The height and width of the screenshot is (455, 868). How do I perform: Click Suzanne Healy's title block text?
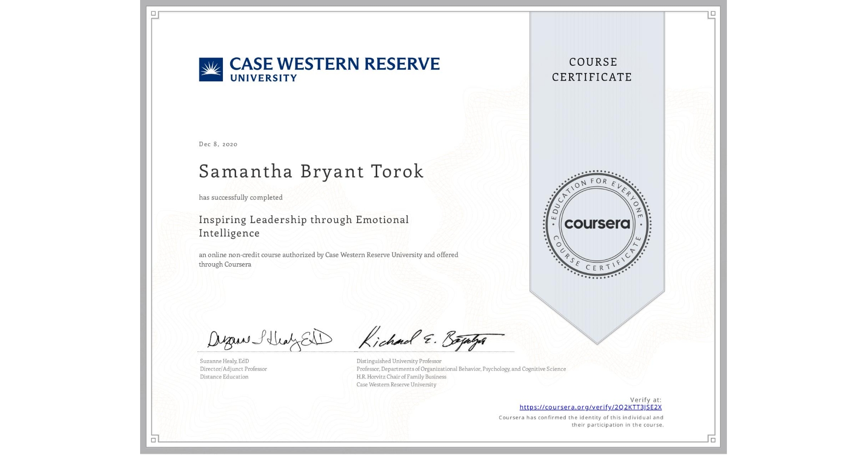point(233,369)
